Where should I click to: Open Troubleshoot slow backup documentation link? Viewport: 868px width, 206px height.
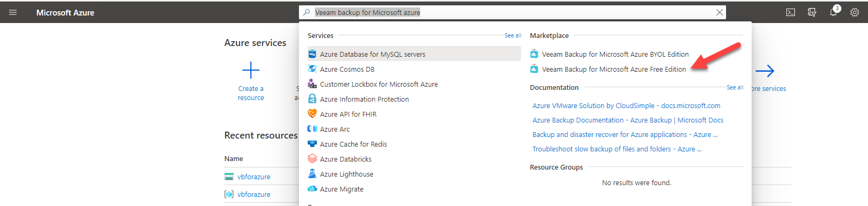pos(617,149)
